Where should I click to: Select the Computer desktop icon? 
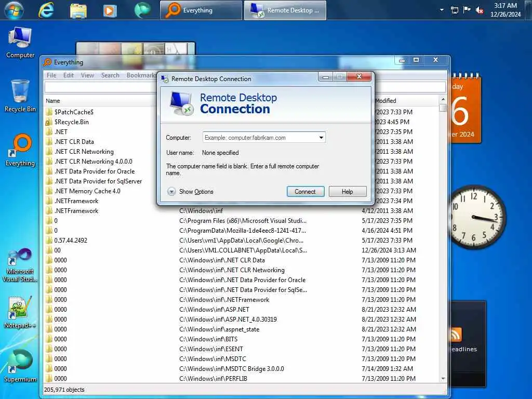[x=20, y=43]
